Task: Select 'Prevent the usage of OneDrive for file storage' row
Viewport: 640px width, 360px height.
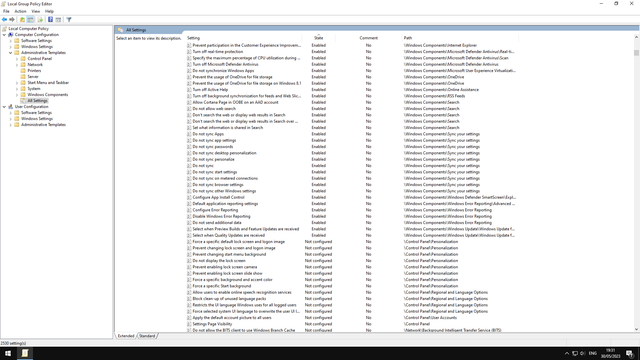Action: click(232, 77)
